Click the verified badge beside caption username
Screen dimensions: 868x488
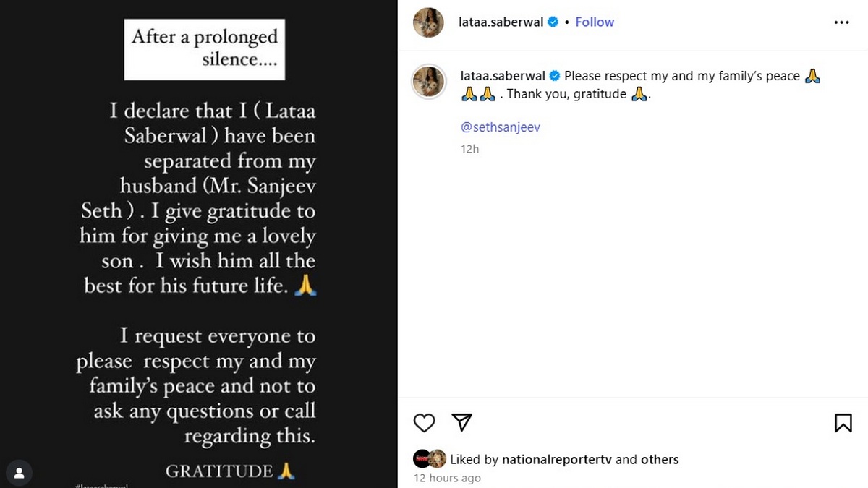(x=555, y=76)
